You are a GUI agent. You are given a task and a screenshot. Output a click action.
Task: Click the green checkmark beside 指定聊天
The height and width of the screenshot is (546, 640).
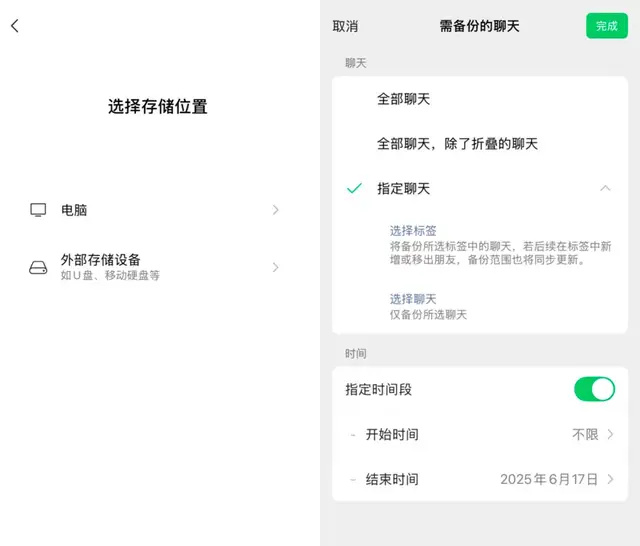(354, 188)
